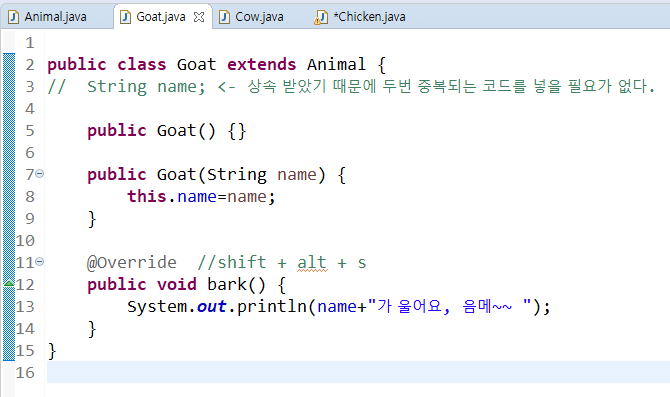
Task: Click the override marker triangle at line 12
Action: pyautogui.click(x=9, y=283)
